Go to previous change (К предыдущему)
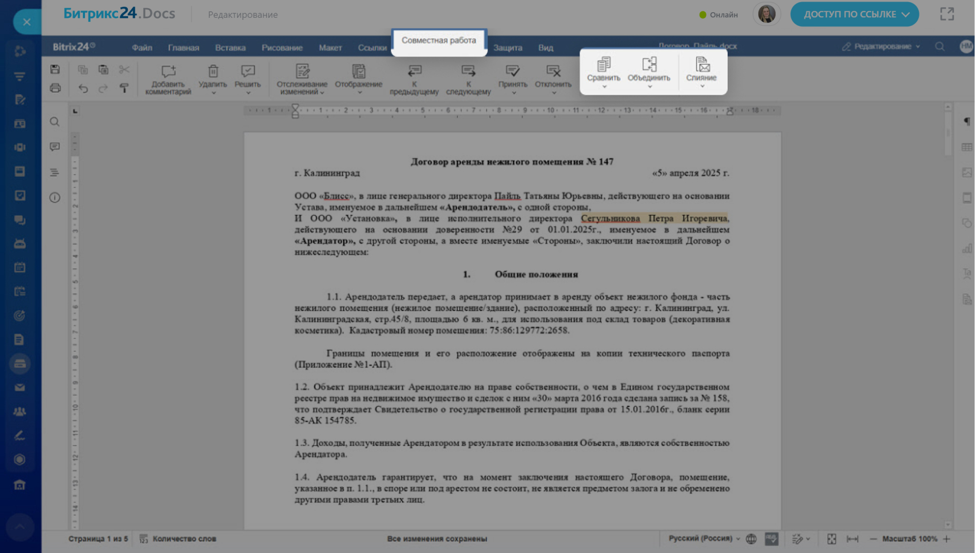 click(414, 71)
